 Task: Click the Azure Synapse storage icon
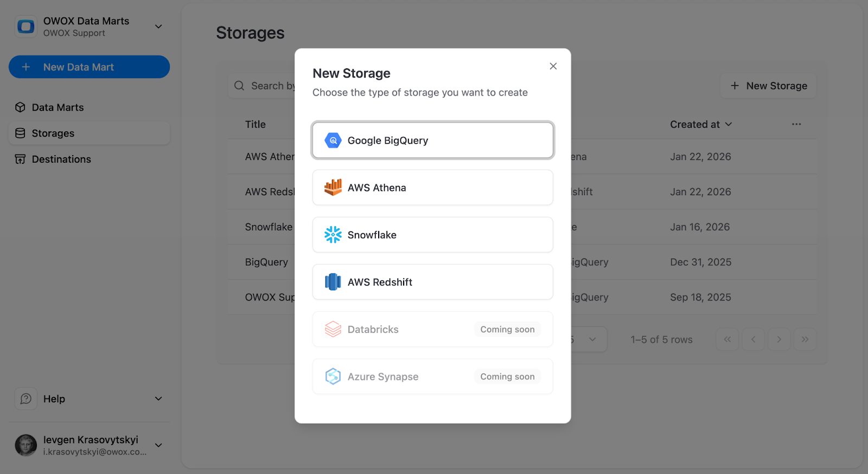pyautogui.click(x=332, y=376)
